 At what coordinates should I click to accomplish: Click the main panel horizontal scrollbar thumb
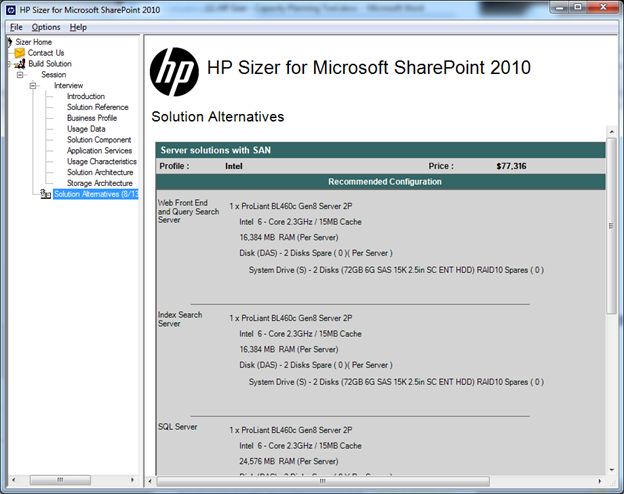[x=323, y=481]
